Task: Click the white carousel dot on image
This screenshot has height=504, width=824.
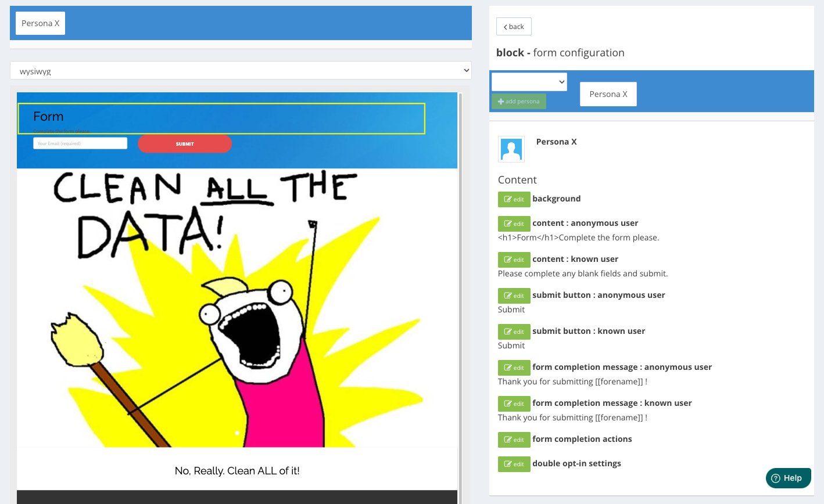Action: [x=237, y=433]
